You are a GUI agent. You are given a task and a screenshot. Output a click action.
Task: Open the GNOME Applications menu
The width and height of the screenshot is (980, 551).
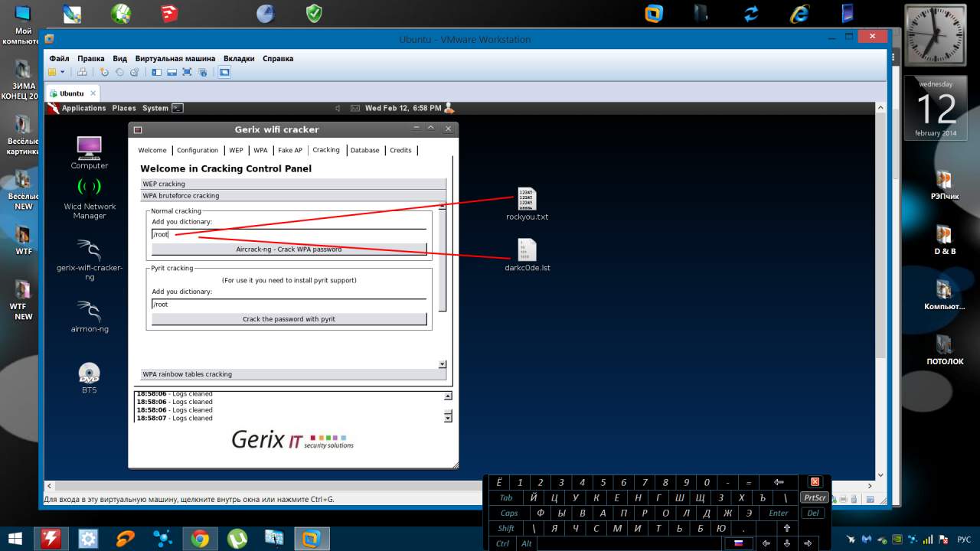(83, 108)
